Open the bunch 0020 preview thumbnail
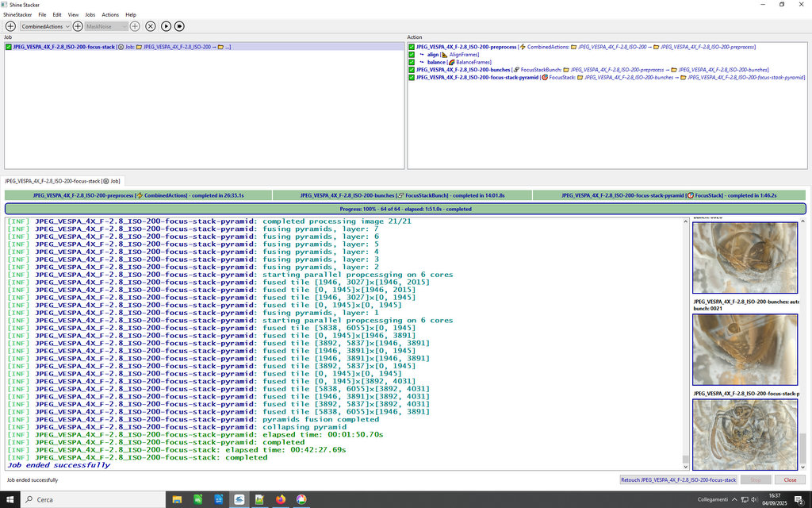Image resolution: width=812 pixels, height=508 pixels. (x=745, y=258)
